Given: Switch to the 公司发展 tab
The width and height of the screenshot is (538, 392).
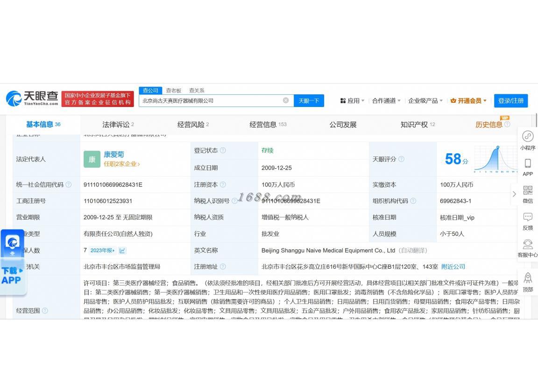Looking at the screenshot, I should pyautogui.click(x=343, y=124).
